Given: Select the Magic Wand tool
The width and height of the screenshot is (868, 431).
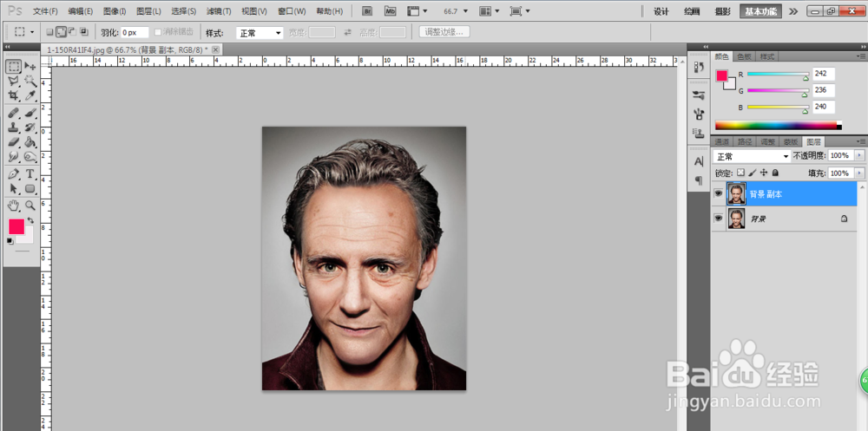Looking at the screenshot, I should click(x=30, y=82).
